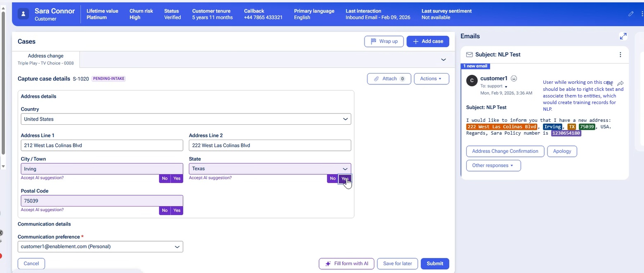Image resolution: width=644 pixels, height=273 pixels.
Task: Click the pencil edit icon in customer header
Action: tap(631, 14)
